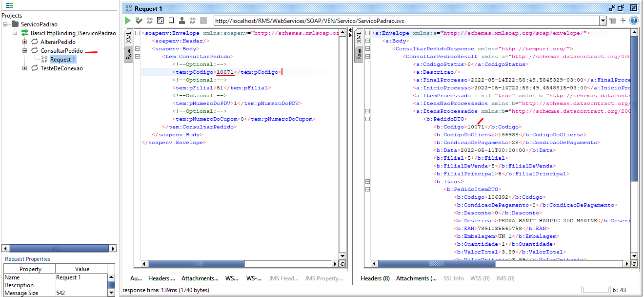Select TesteDeConexao tree item
The image size is (644, 297).
coord(61,68)
